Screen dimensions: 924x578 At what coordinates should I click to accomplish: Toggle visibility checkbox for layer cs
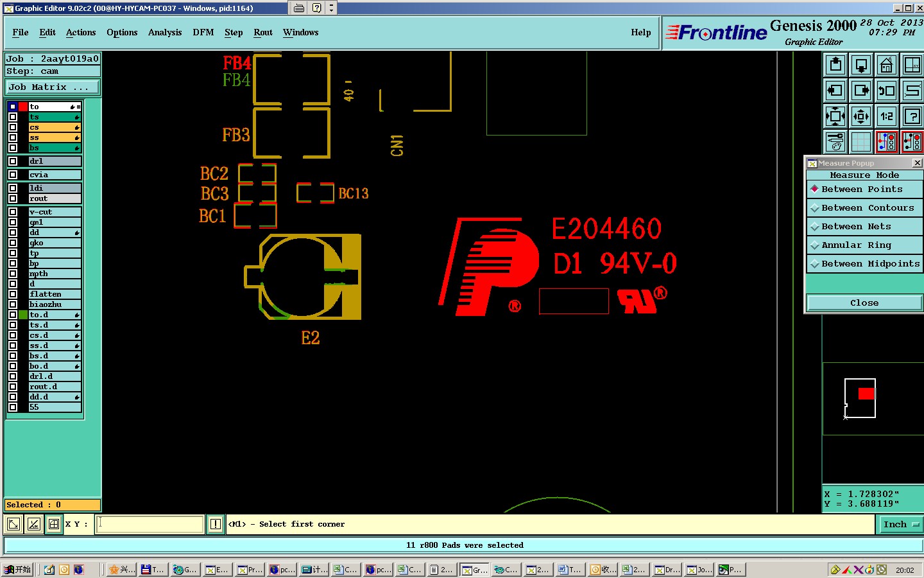click(x=13, y=127)
